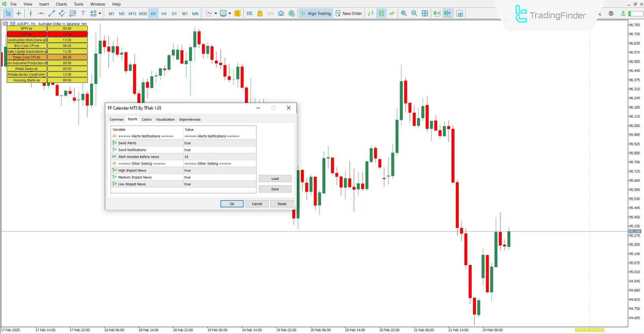The height and width of the screenshot is (334, 644).
Task: Set High Impact News value to false
Action: 218,170
